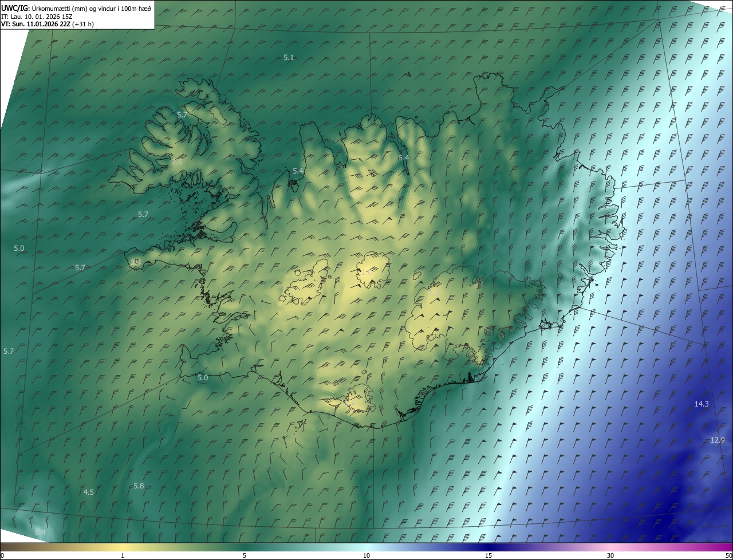Click the 5.1 value label north of Iceland
The image size is (733, 560).
pyautogui.click(x=289, y=58)
